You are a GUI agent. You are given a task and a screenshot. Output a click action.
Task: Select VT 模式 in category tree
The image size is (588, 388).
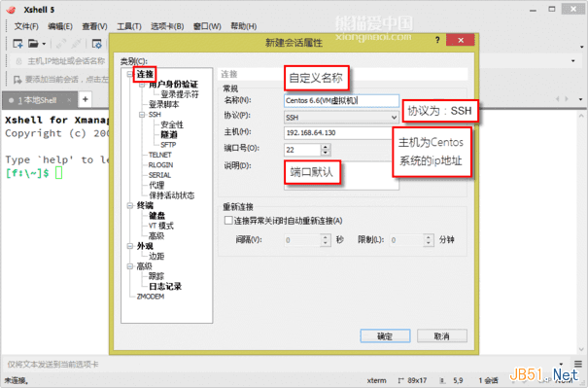click(x=161, y=226)
